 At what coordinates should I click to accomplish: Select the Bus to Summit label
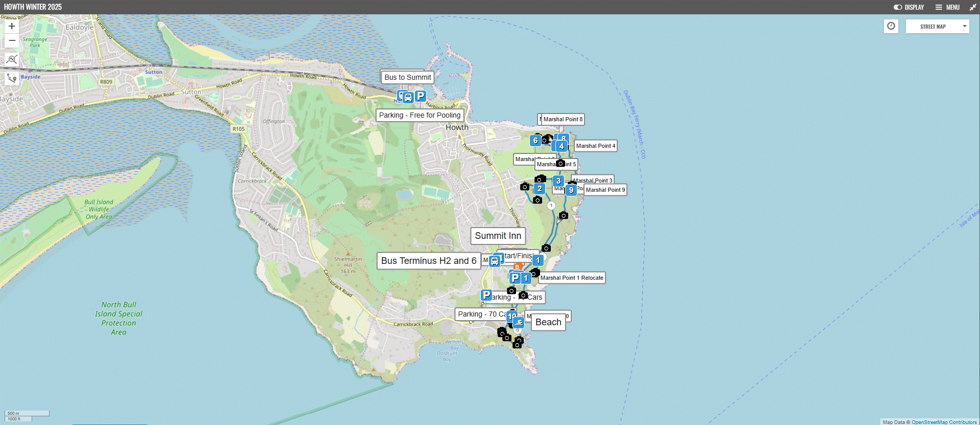(408, 77)
